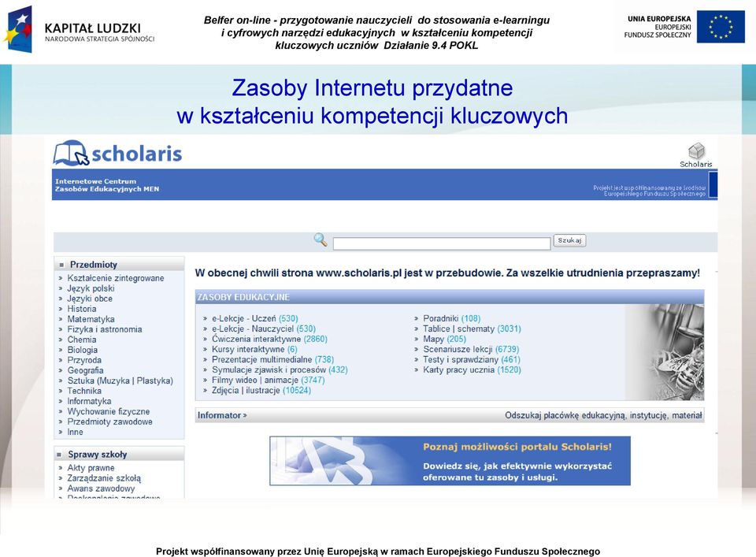Click the magnifying glass search icon
The image size is (756, 557).
point(321,240)
